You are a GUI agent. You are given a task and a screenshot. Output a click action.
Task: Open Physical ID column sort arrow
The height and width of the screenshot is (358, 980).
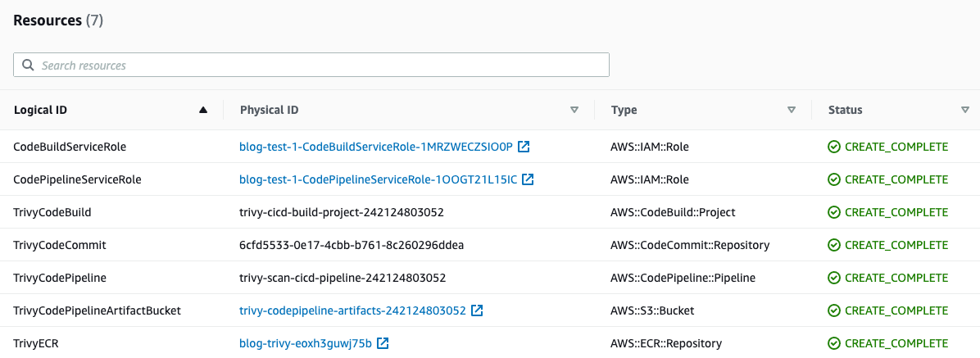[x=574, y=110]
